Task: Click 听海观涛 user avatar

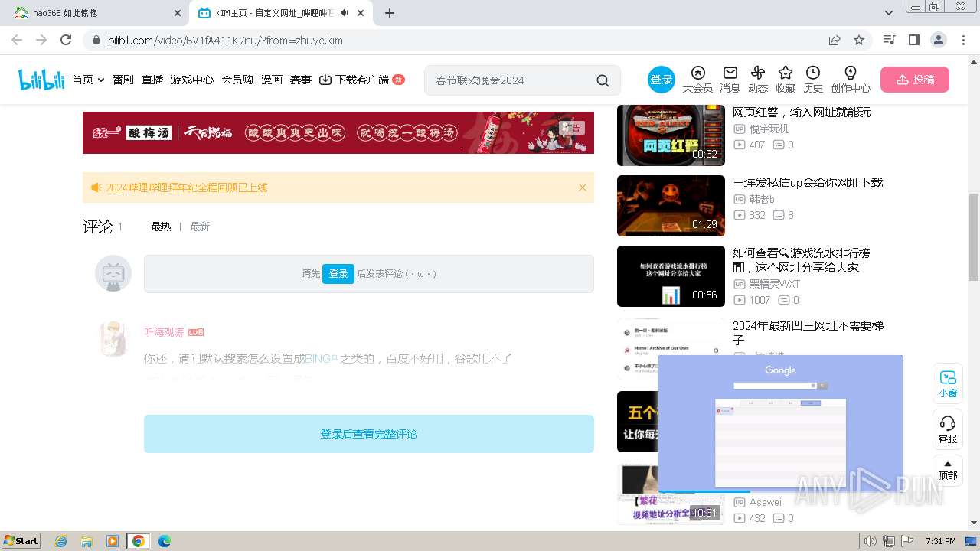Action: pyautogui.click(x=113, y=338)
